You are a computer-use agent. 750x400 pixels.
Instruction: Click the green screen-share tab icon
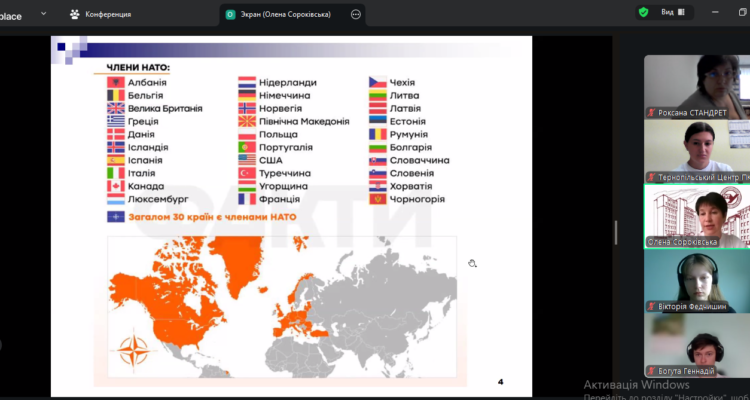pyautogui.click(x=231, y=14)
